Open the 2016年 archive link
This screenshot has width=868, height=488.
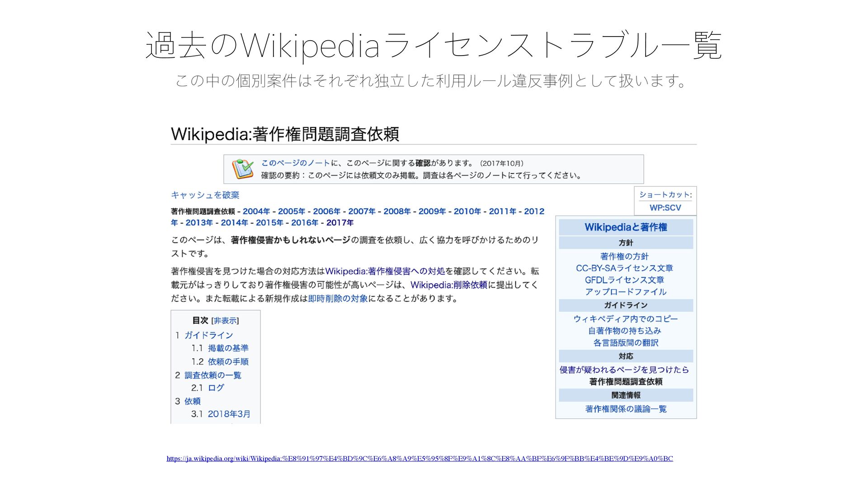point(304,222)
